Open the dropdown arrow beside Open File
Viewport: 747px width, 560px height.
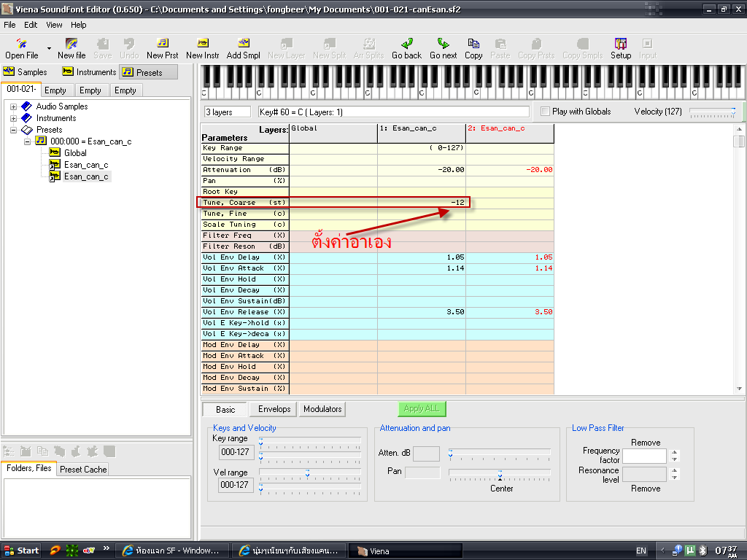49,49
